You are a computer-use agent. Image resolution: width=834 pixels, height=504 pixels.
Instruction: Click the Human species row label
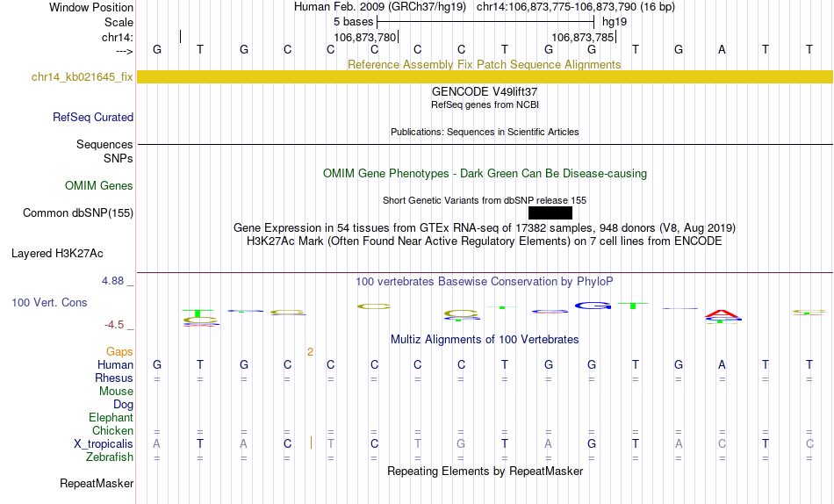coord(115,364)
